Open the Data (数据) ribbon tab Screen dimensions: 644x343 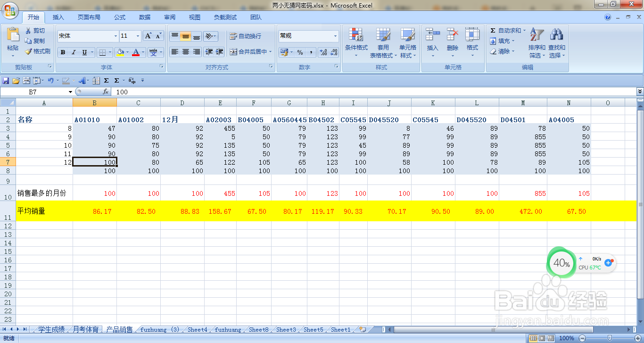coord(145,17)
